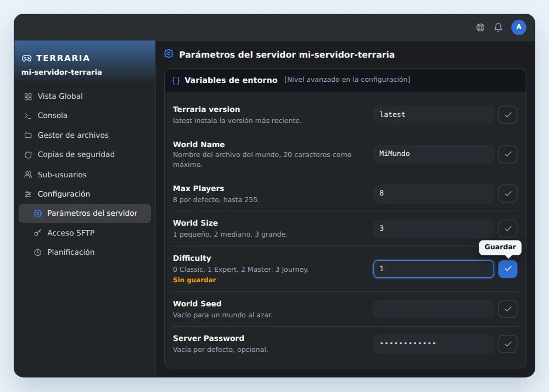Screen dimensions: 549x392
Task: Open Acceso SFTP submenu
Action: click(x=85, y=233)
